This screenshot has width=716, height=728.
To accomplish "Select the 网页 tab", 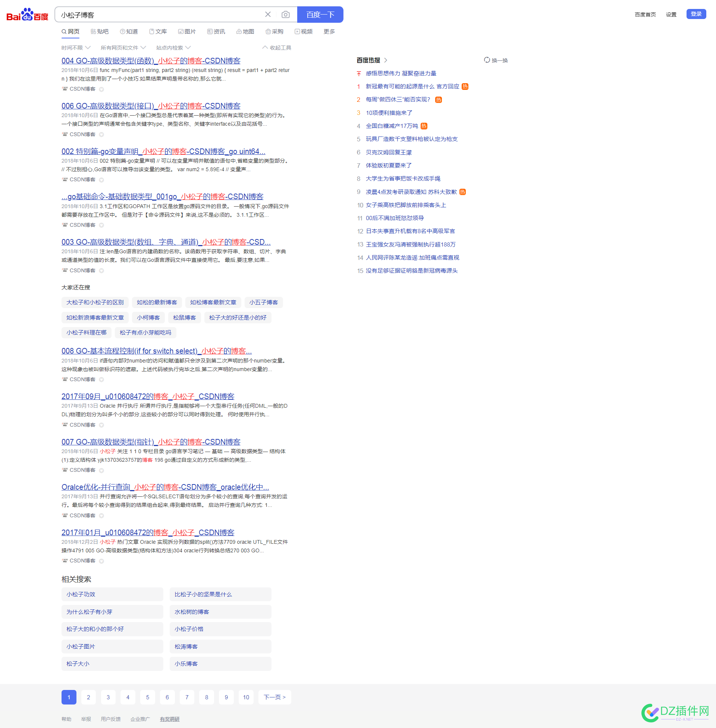I will click(x=70, y=32).
